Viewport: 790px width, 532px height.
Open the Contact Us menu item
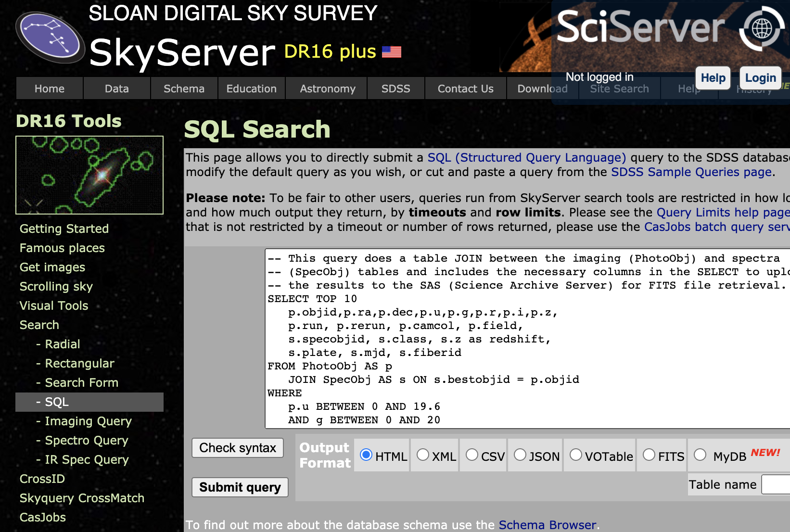pyautogui.click(x=466, y=89)
